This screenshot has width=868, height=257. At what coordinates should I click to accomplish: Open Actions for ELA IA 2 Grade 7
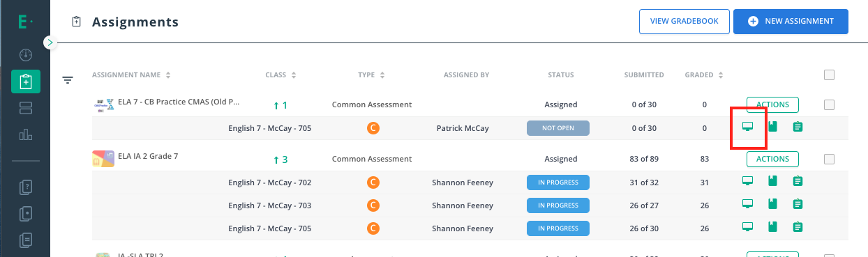[772, 159]
